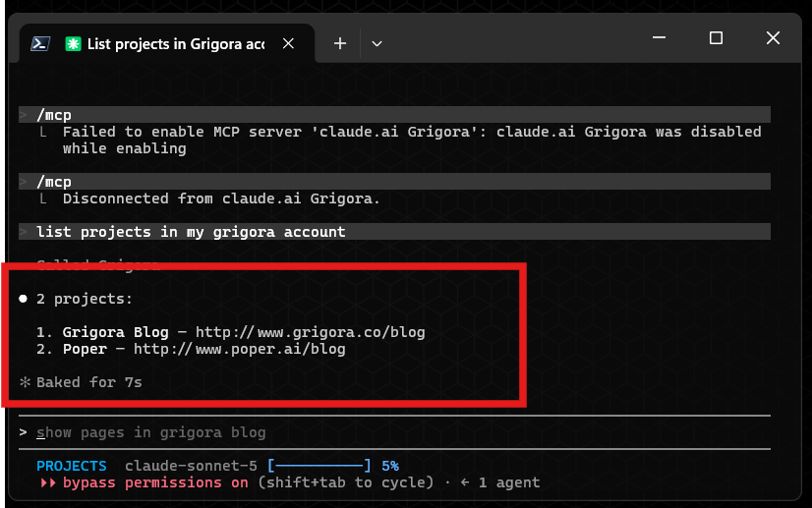The height and width of the screenshot is (508, 812).
Task: Click the 'bypass permissions on' indicator
Action: 155,482
